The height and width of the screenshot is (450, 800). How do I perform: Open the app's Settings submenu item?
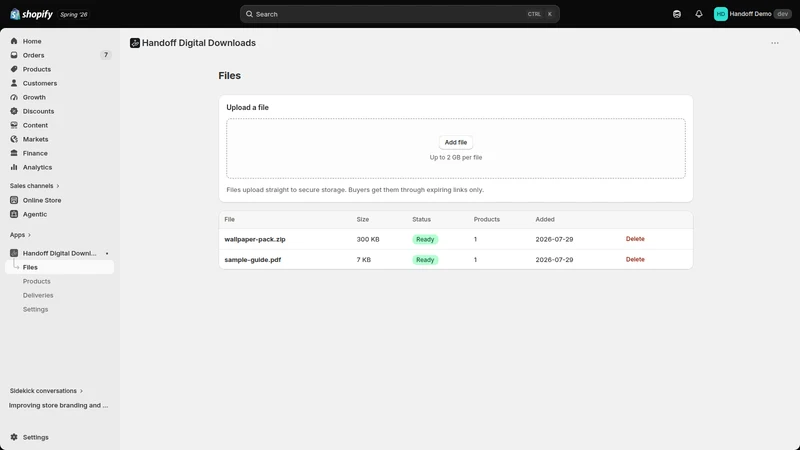pyautogui.click(x=35, y=309)
